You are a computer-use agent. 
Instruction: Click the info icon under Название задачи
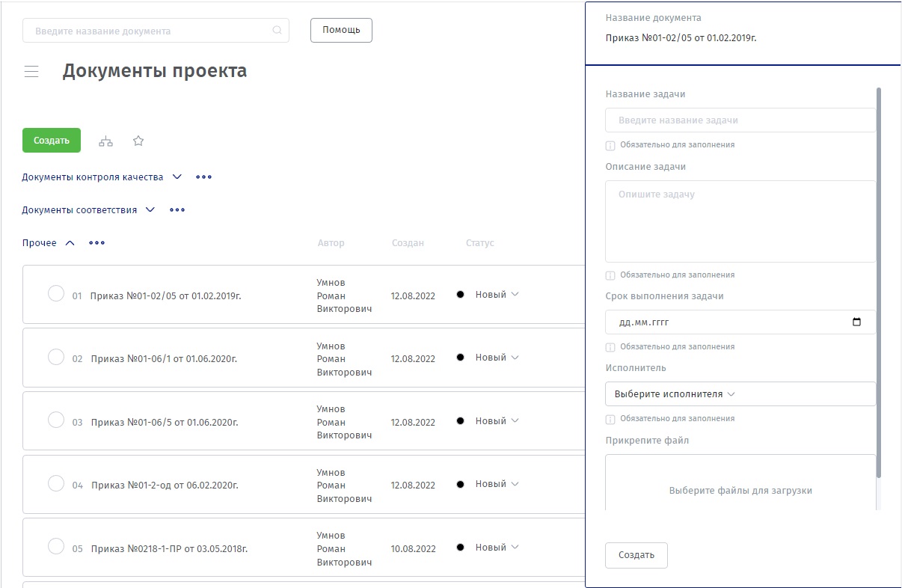coord(610,145)
